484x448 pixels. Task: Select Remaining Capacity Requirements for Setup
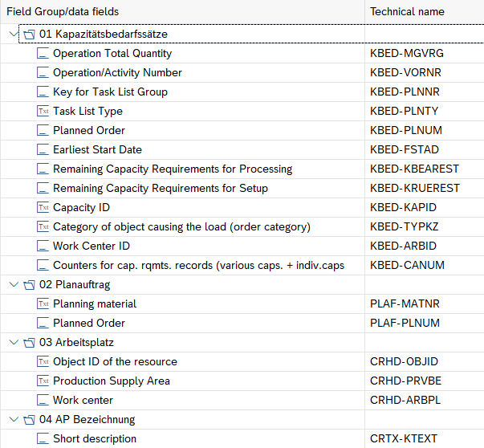pyautogui.click(x=160, y=189)
